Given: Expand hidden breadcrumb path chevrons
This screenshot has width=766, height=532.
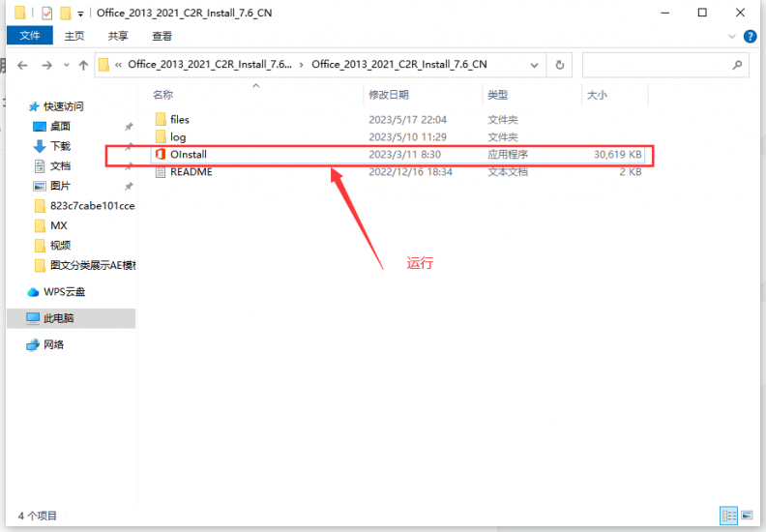Looking at the screenshot, I should coord(118,65).
